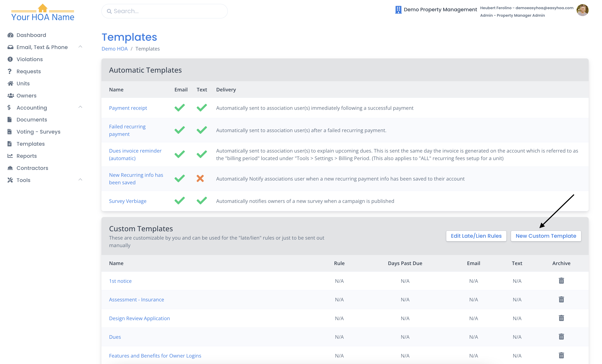Click the Owners people icon
Screen dimensions: 602x364
(10, 96)
